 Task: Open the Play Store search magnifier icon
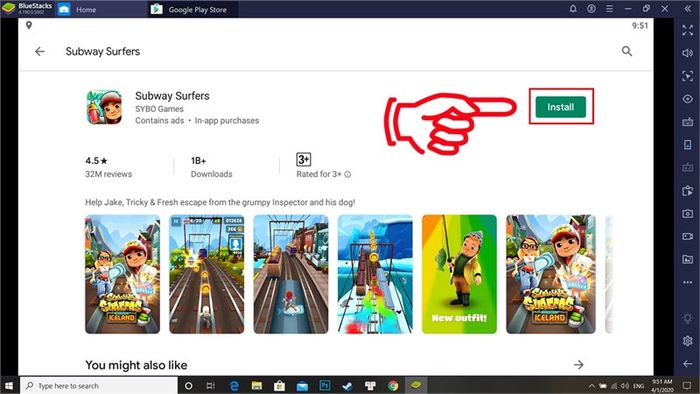627,51
